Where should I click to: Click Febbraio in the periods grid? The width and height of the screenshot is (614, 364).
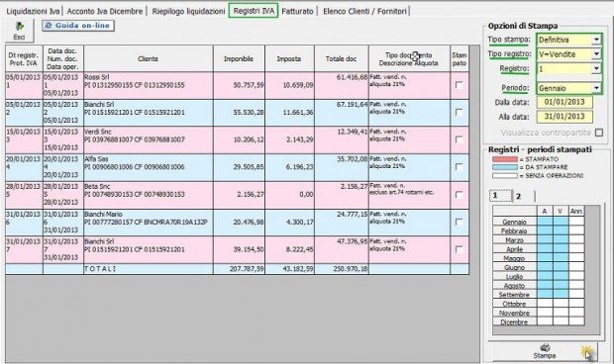(x=514, y=231)
